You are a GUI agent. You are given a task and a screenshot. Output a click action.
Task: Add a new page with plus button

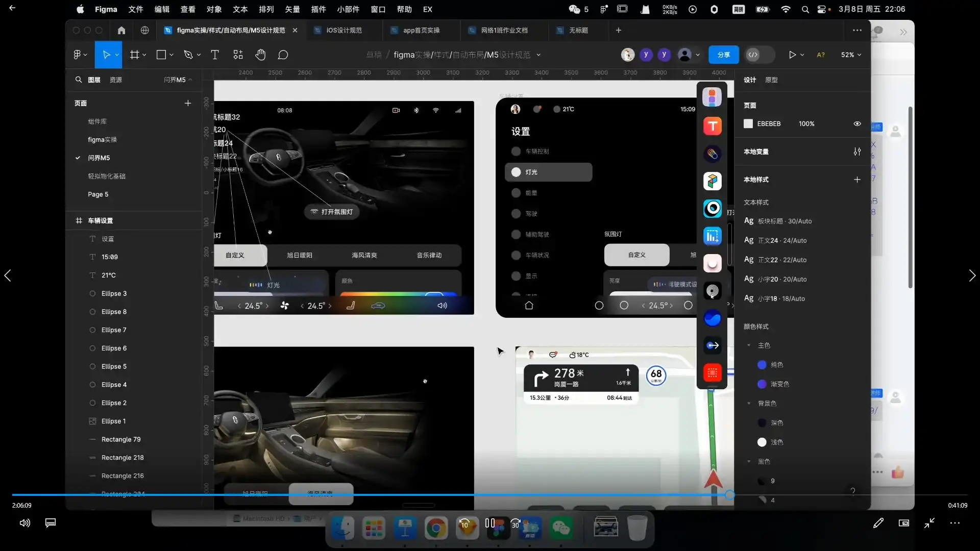pyautogui.click(x=188, y=103)
